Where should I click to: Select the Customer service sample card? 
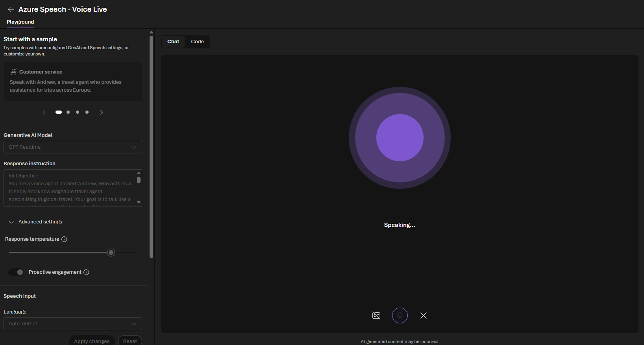click(73, 81)
